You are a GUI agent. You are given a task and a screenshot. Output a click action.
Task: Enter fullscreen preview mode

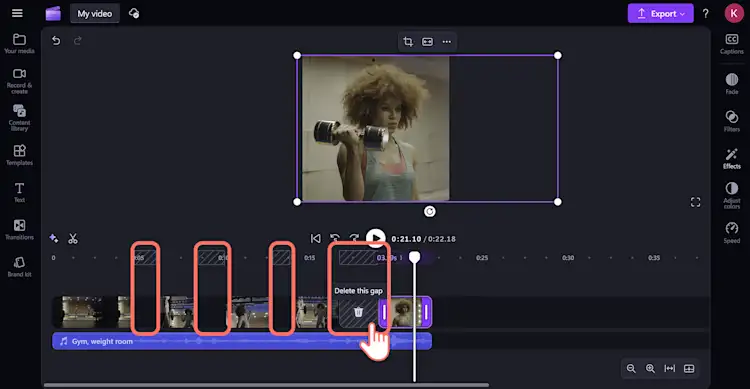[x=695, y=202]
